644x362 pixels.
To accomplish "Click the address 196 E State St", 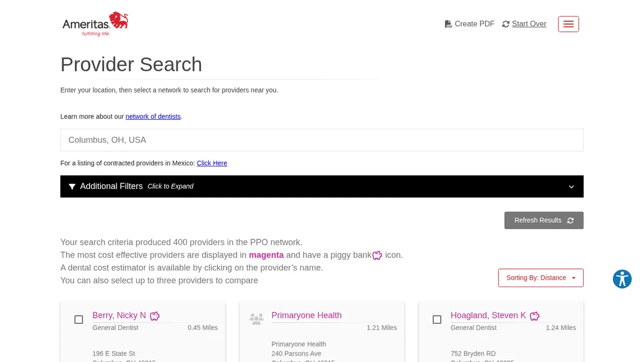I will [114, 353].
